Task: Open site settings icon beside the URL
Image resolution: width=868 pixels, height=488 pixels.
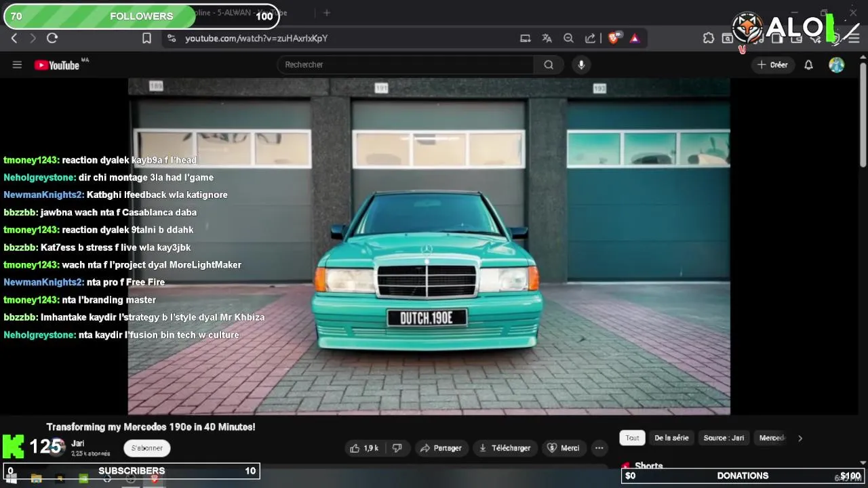Action: [x=171, y=39]
